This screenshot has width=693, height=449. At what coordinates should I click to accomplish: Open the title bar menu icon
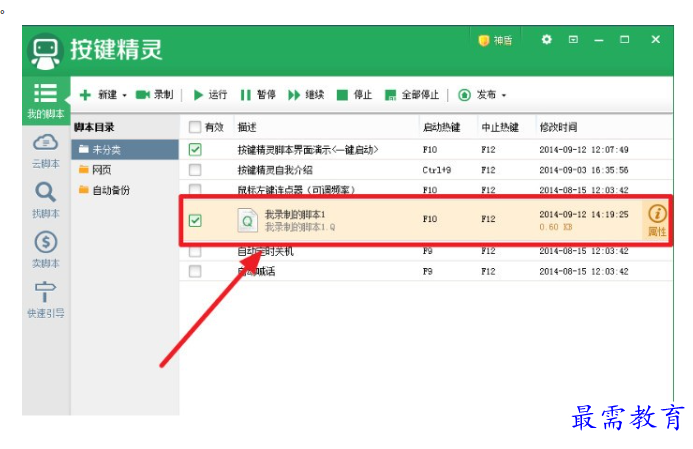[573, 40]
